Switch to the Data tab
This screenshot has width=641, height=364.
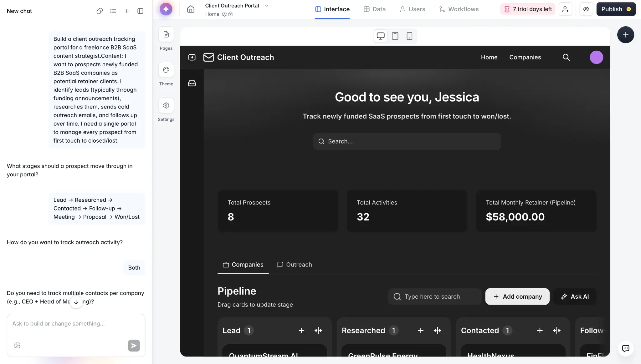point(375,9)
